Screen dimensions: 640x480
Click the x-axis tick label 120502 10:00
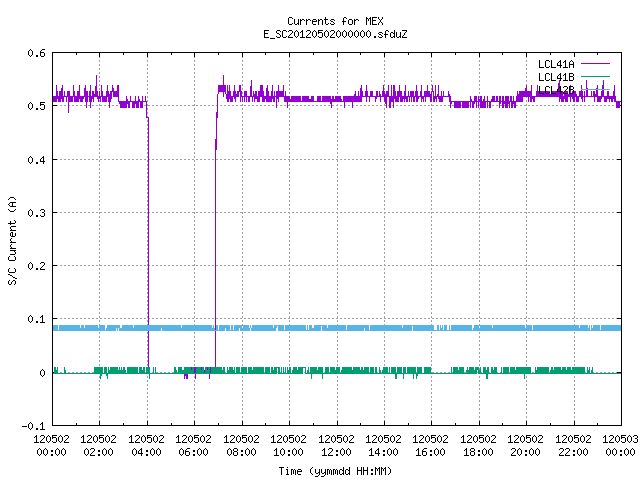(288, 446)
